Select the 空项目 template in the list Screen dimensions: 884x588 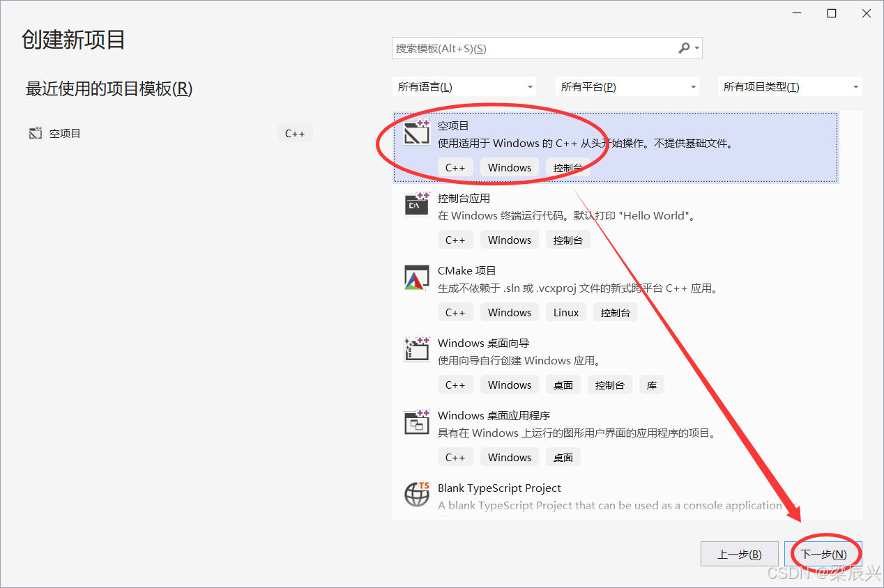616,147
